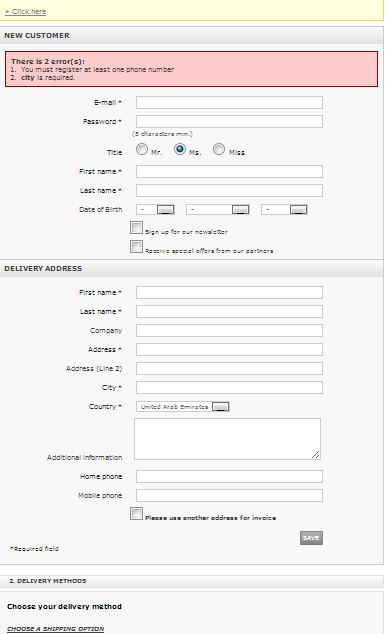
Task: Focus the E-mail input field
Action: (x=229, y=102)
